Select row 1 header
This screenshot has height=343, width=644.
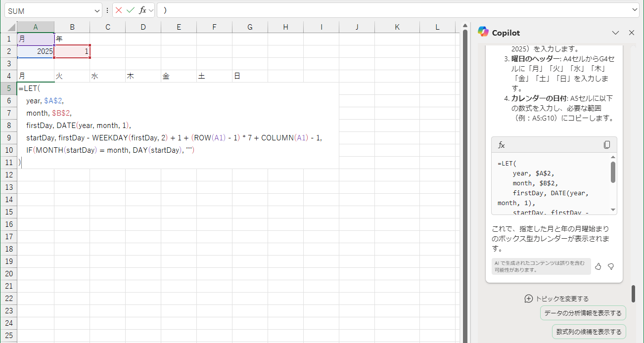(9, 39)
